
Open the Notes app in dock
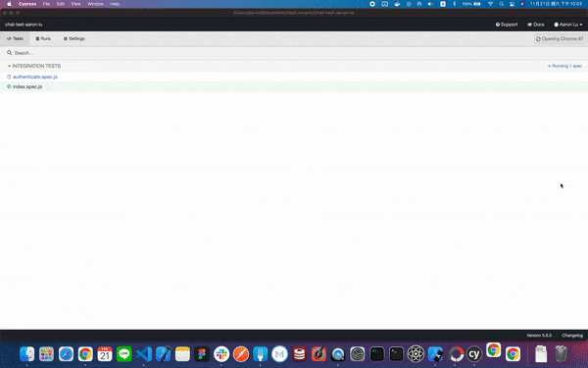(182, 354)
